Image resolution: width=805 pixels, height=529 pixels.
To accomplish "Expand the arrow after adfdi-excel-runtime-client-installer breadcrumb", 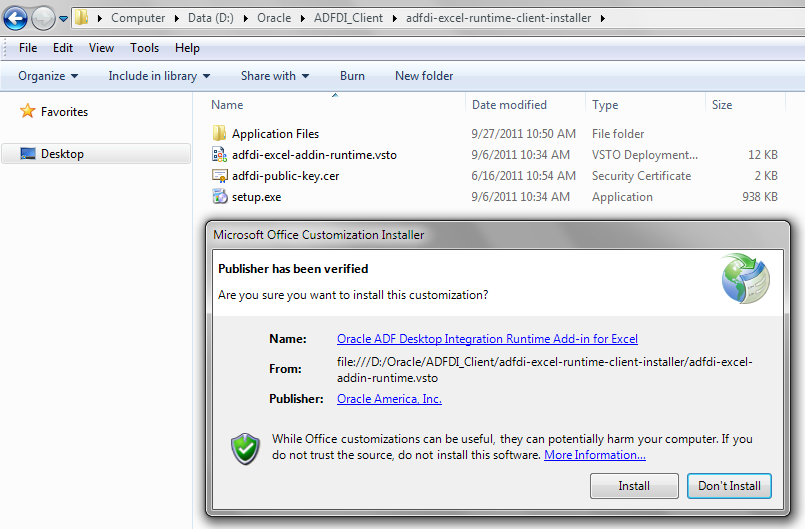I will pos(603,18).
